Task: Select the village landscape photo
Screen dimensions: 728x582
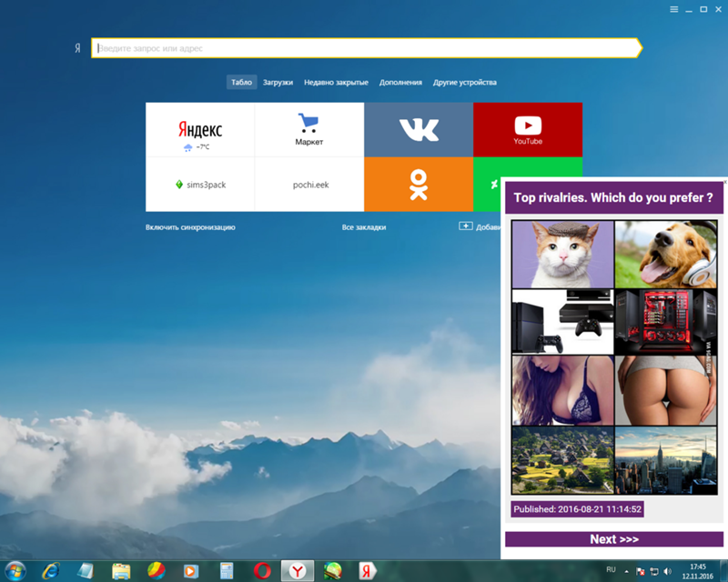Action: pos(562,460)
